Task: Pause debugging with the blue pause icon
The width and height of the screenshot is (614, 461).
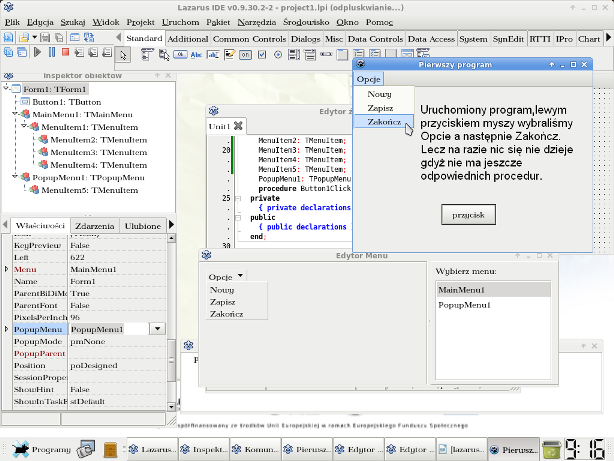Action: point(52,52)
